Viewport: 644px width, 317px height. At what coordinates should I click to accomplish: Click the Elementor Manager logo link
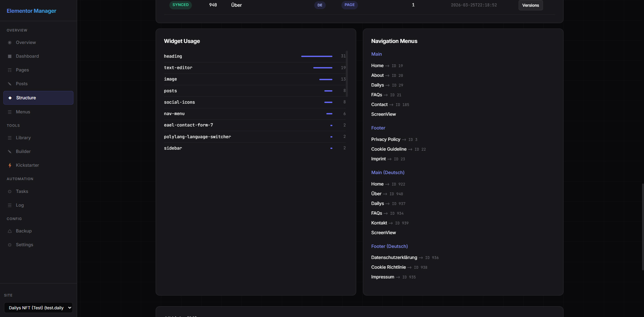(x=32, y=11)
